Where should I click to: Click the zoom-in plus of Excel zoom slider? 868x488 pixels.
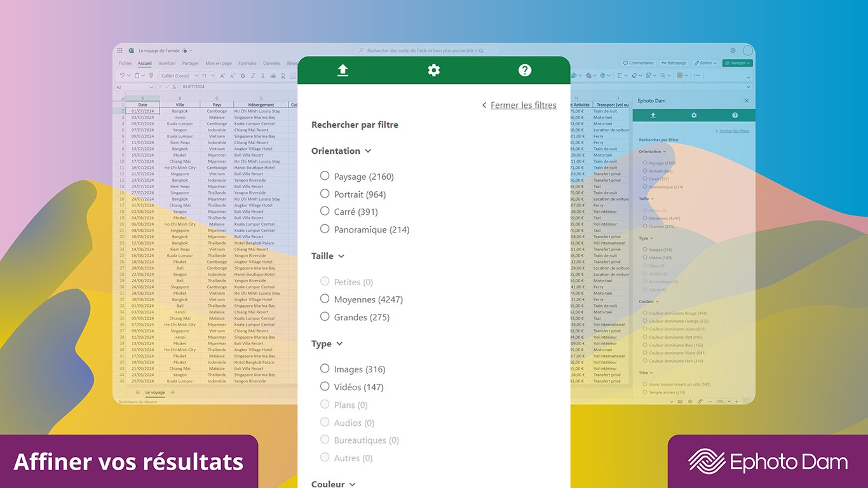click(x=736, y=401)
